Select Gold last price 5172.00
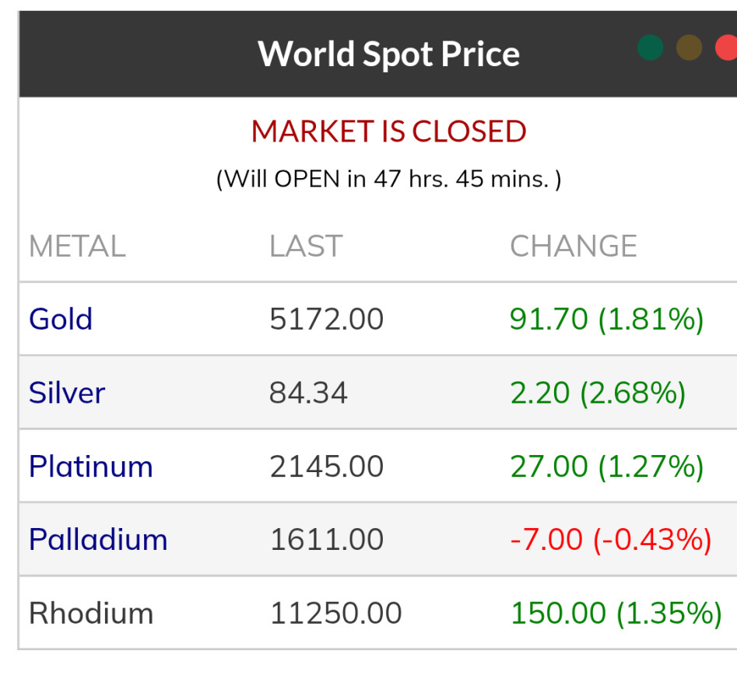 [327, 319]
